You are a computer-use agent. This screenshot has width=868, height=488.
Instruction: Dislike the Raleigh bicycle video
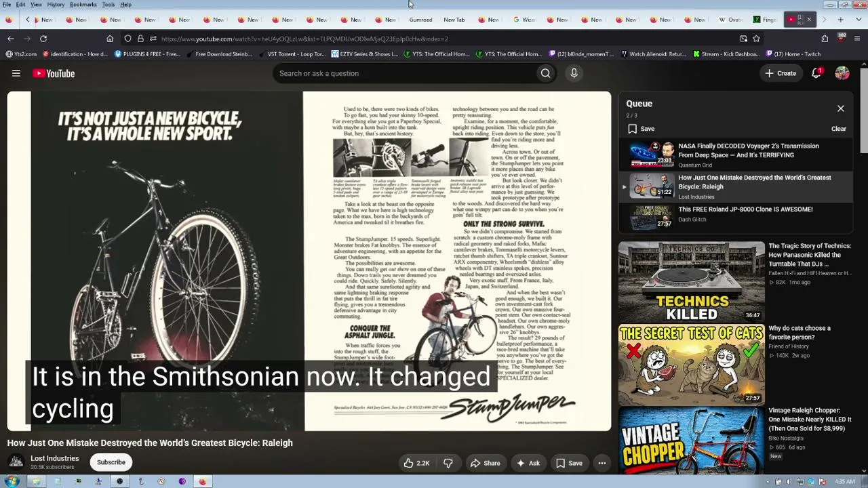pos(448,463)
